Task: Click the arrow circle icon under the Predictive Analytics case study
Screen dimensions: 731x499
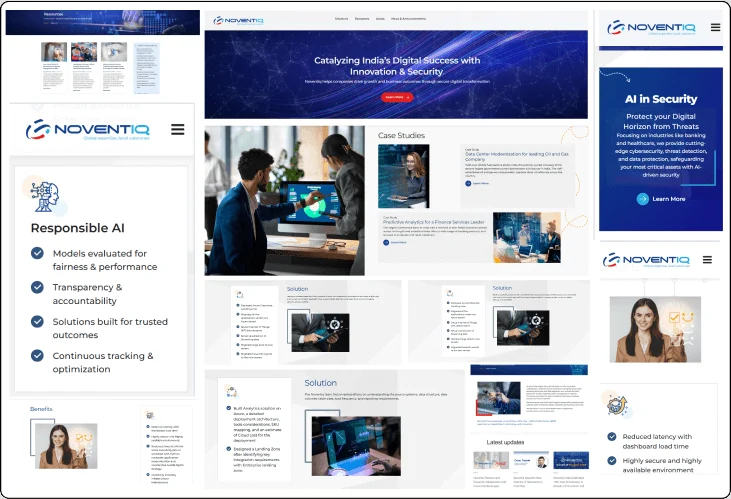Action: (386, 243)
